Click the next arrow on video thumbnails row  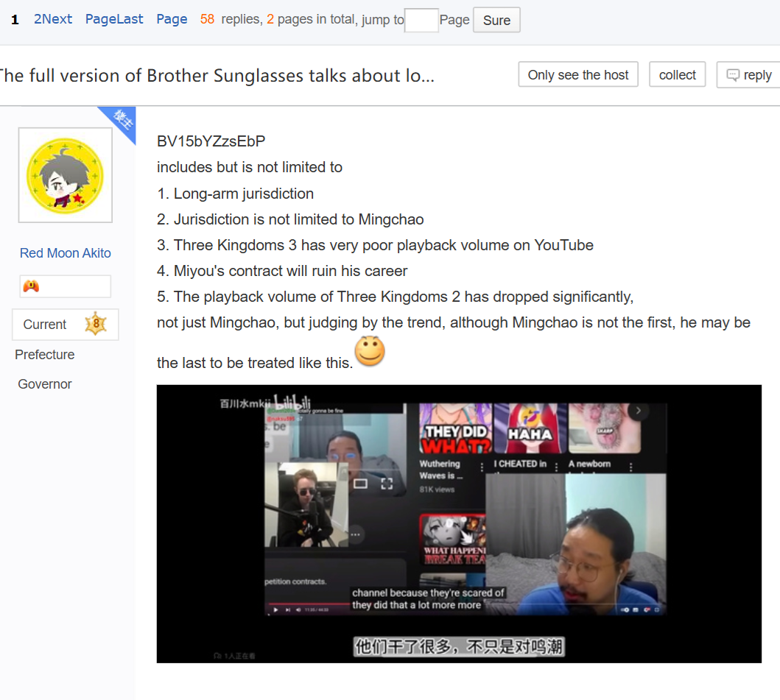coord(639,411)
